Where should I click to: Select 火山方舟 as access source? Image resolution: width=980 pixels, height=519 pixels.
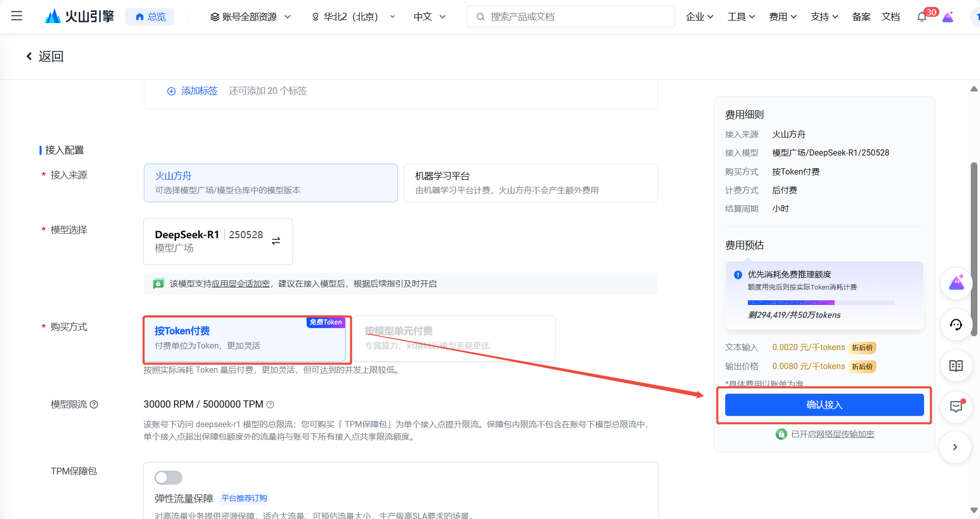tap(271, 183)
